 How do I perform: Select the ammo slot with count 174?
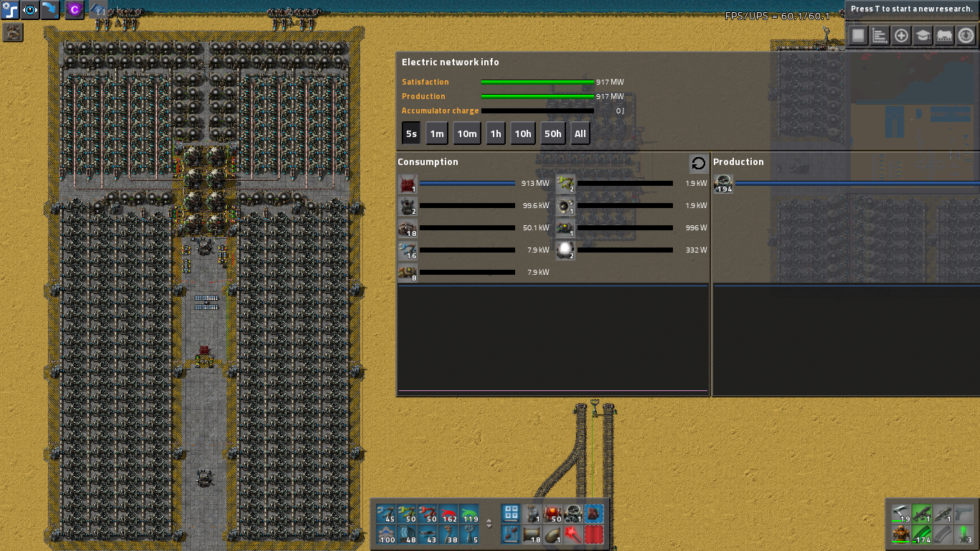click(x=922, y=534)
